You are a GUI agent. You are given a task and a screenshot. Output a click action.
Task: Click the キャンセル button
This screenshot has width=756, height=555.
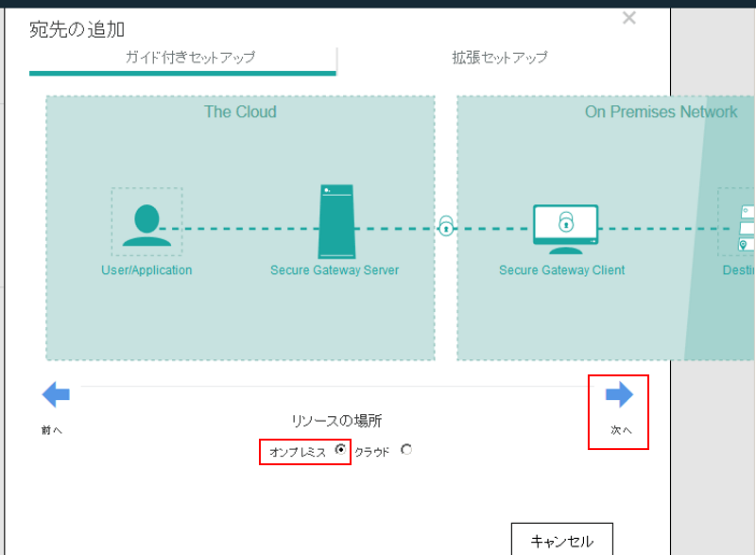(x=562, y=540)
